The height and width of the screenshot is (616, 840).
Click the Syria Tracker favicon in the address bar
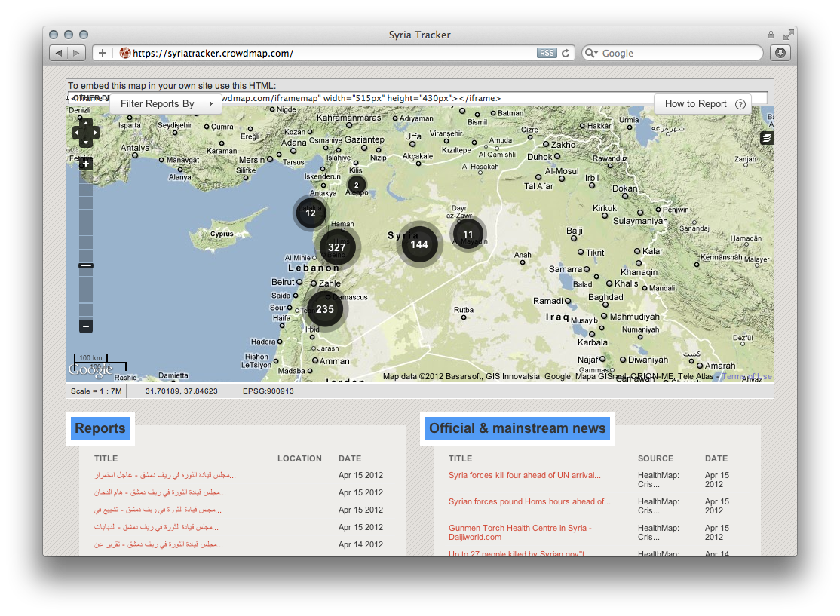pyautogui.click(x=125, y=53)
